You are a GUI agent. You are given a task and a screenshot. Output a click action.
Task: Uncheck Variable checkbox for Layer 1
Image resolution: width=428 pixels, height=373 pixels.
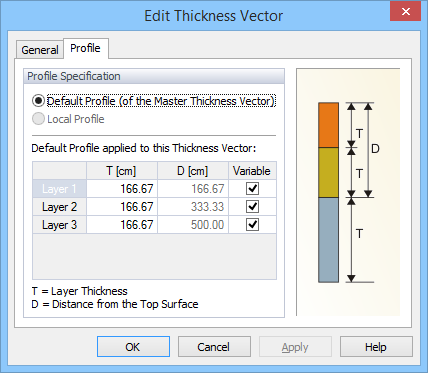pos(252,189)
